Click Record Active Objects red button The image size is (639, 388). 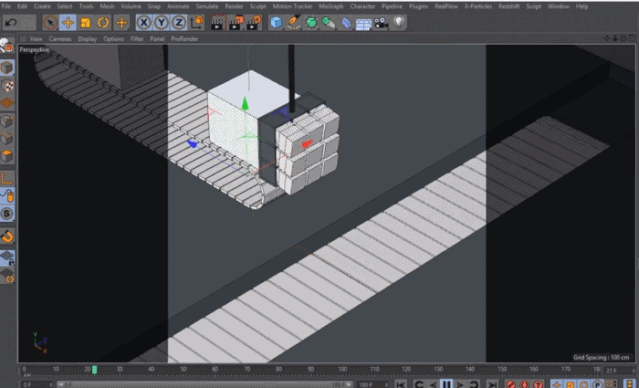(x=511, y=384)
